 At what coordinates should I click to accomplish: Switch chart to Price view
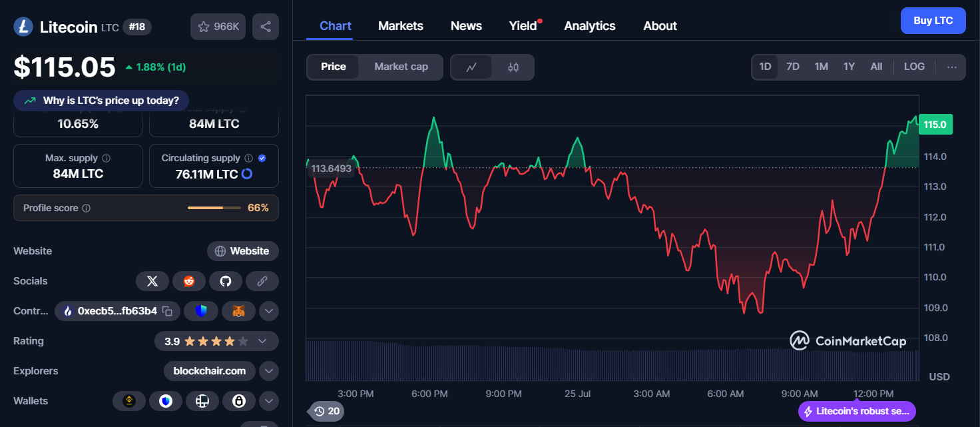pos(334,67)
